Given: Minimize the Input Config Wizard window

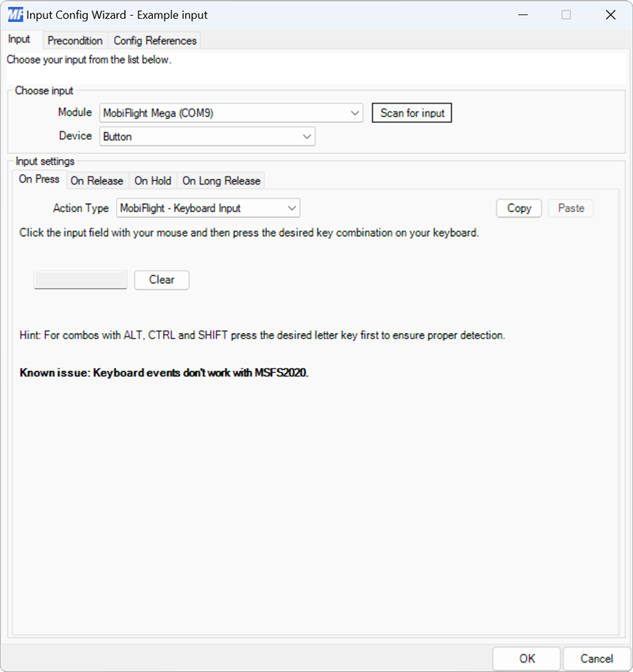Looking at the screenshot, I should 523,14.
